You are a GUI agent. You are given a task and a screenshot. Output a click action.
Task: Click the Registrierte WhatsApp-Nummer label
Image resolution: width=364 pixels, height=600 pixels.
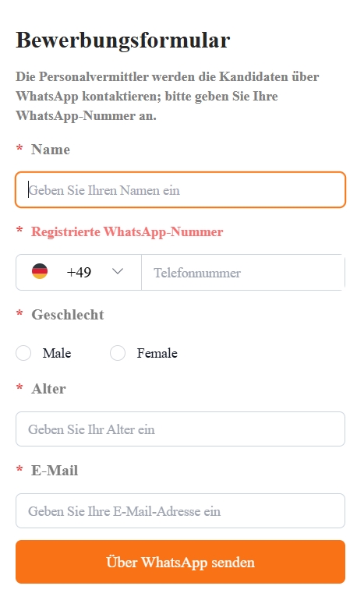click(x=127, y=231)
